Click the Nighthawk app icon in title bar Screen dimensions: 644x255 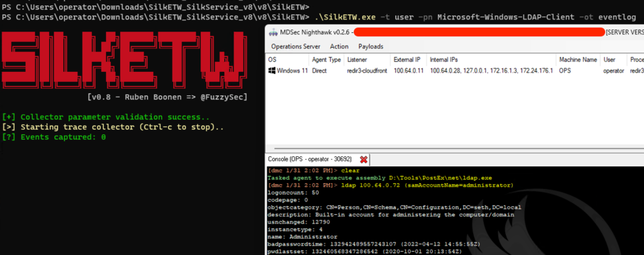[274, 32]
